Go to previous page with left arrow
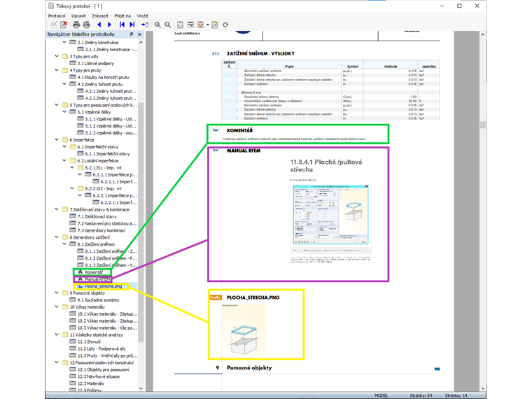532x399 pixels. coord(99,24)
